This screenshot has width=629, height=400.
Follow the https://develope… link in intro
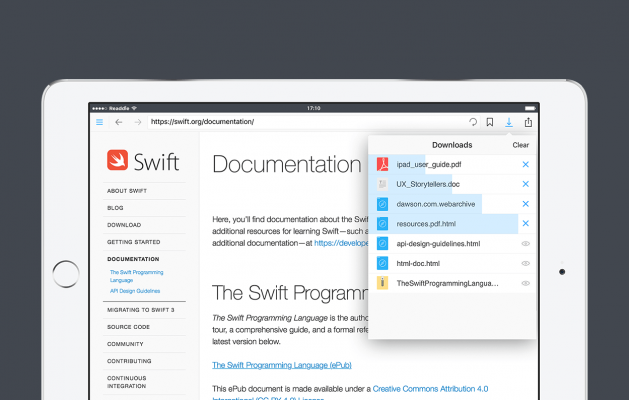tap(341, 243)
